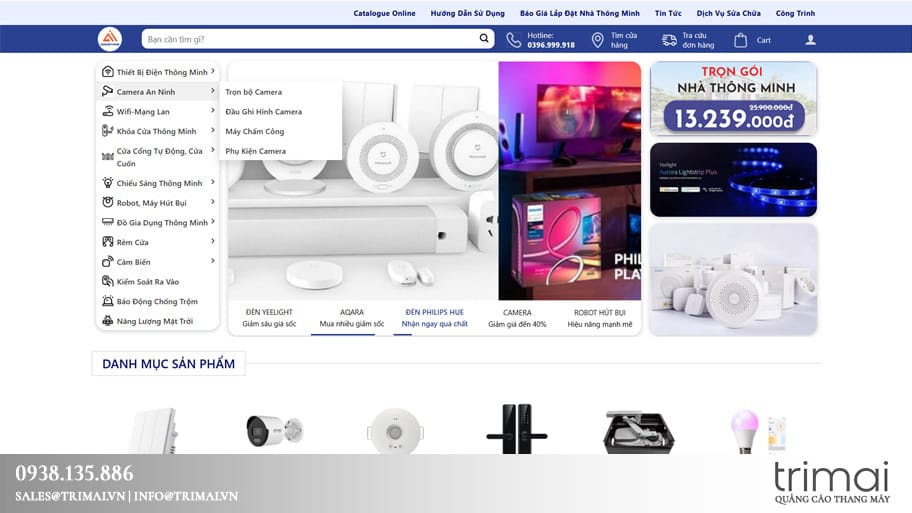Click the hotline phone icon
Screen dimensions: 912x513
tap(514, 40)
